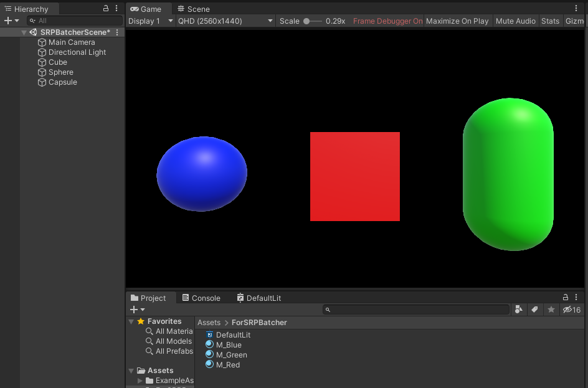Open the Game view three-dot menu
The height and width of the screenshot is (388, 588).
pos(576,8)
